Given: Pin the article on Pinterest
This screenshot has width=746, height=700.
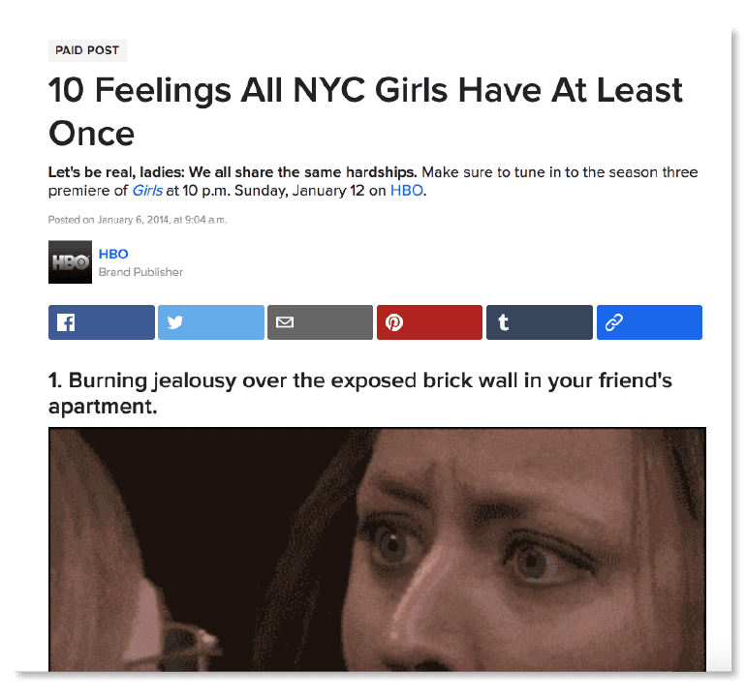Looking at the screenshot, I should 429,322.
